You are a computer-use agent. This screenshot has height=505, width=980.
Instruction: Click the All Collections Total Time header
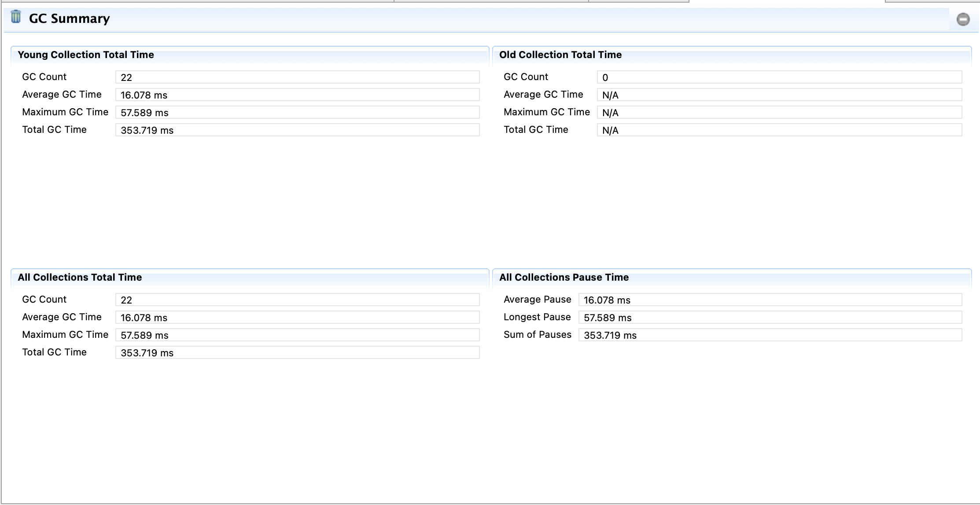(80, 277)
